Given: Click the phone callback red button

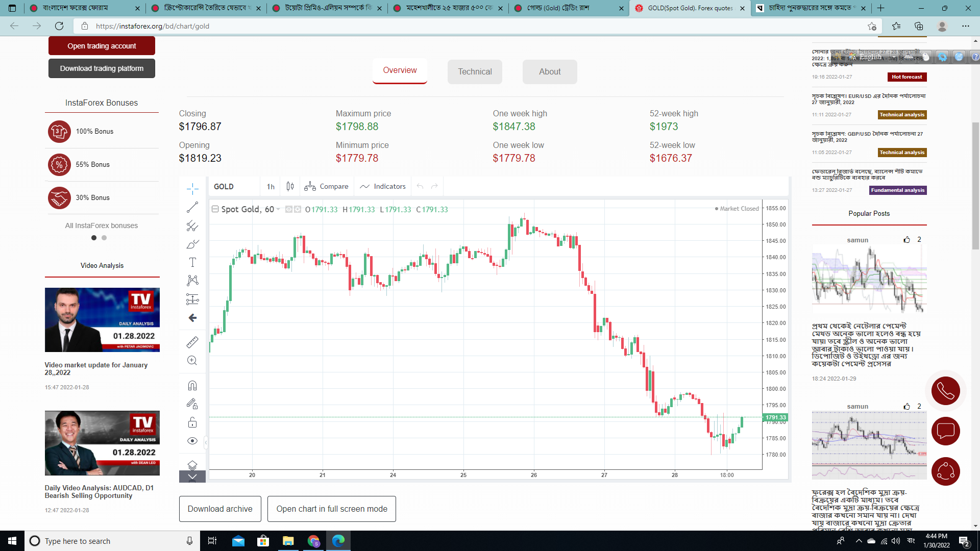Looking at the screenshot, I should coord(946,391).
